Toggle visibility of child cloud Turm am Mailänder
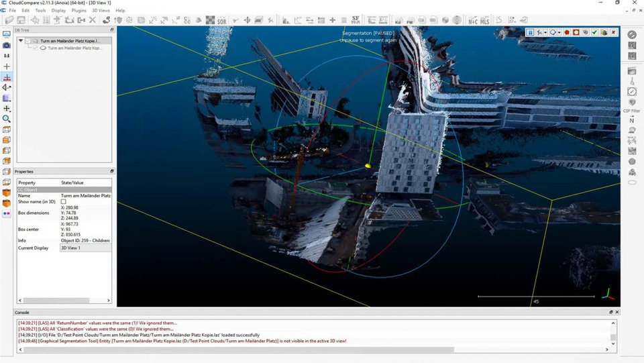 pyautogui.click(x=34, y=48)
